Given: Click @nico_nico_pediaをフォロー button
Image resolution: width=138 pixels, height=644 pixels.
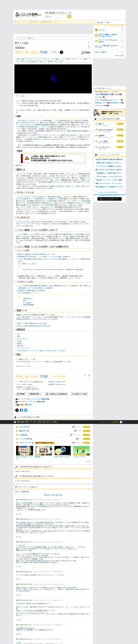Looking at the screenshot, I should (109, 199).
